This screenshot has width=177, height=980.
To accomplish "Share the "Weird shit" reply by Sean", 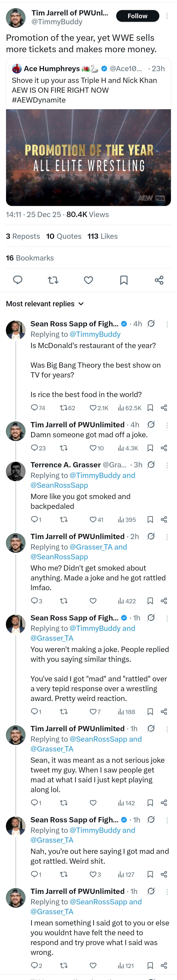I will point(164,875).
